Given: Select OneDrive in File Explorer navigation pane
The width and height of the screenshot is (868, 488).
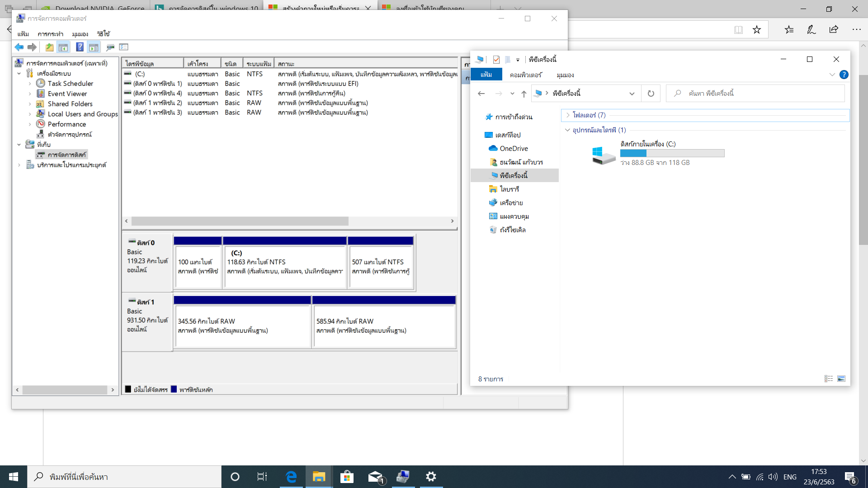Looking at the screenshot, I should [514, 148].
